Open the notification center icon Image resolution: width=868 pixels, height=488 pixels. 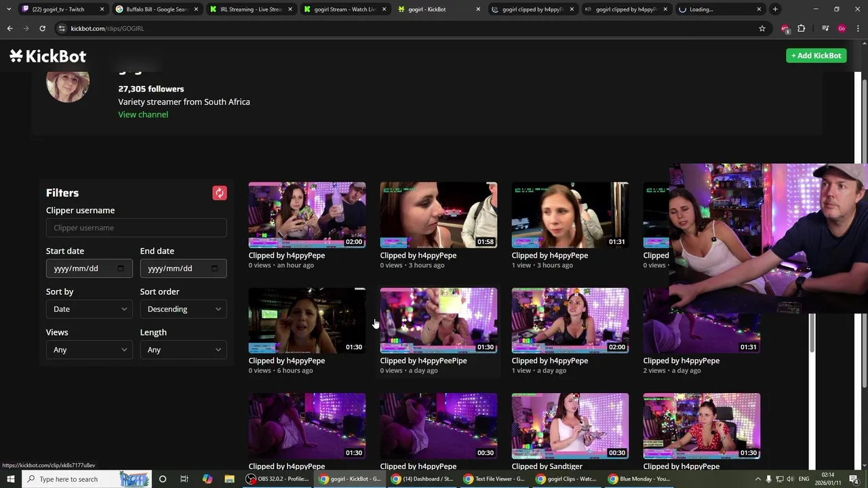[854, 479]
